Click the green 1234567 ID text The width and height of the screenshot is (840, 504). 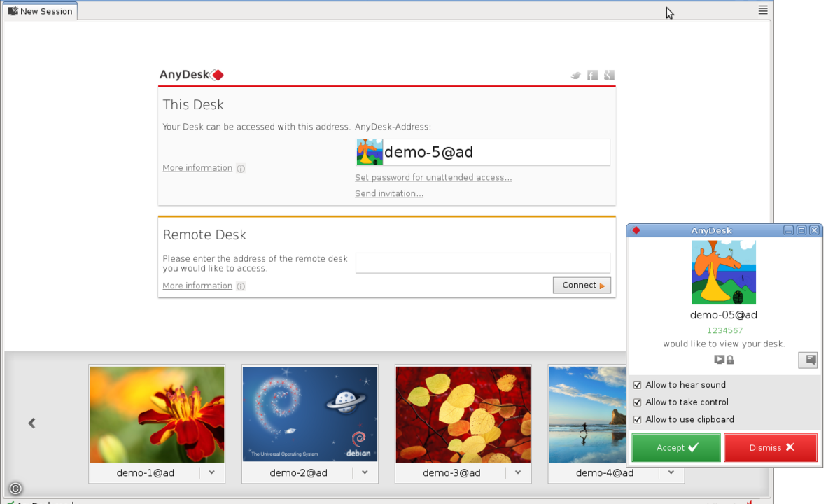tap(724, 330)
